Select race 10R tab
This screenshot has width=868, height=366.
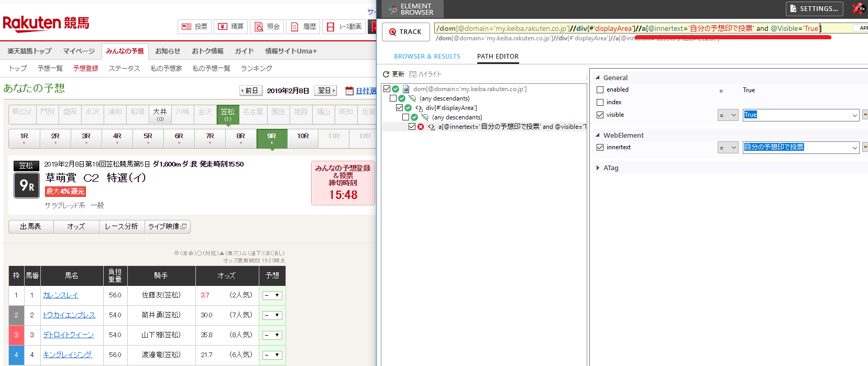pos(303,139)
